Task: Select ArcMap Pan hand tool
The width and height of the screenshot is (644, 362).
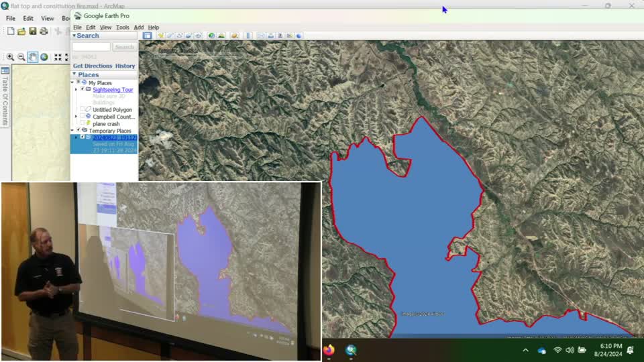Action: tap(33, 57)
